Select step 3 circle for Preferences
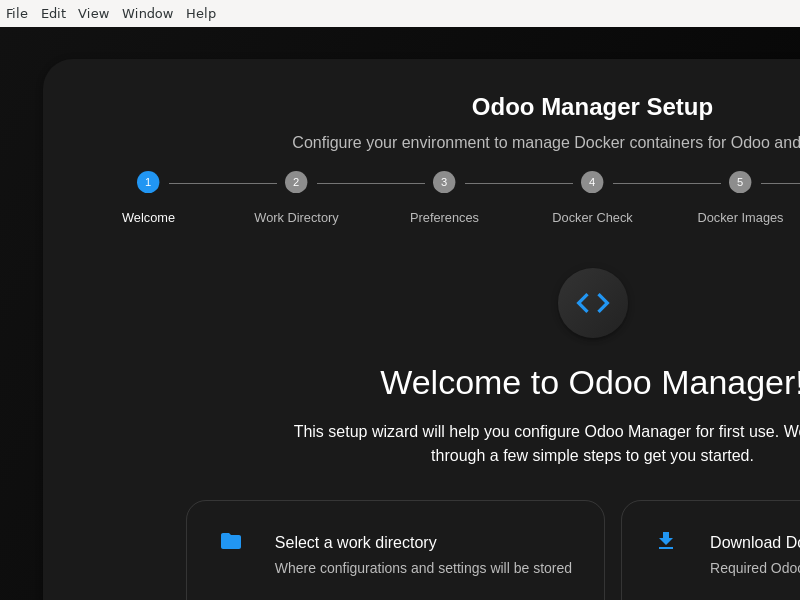800x600 pixels. 444,182
